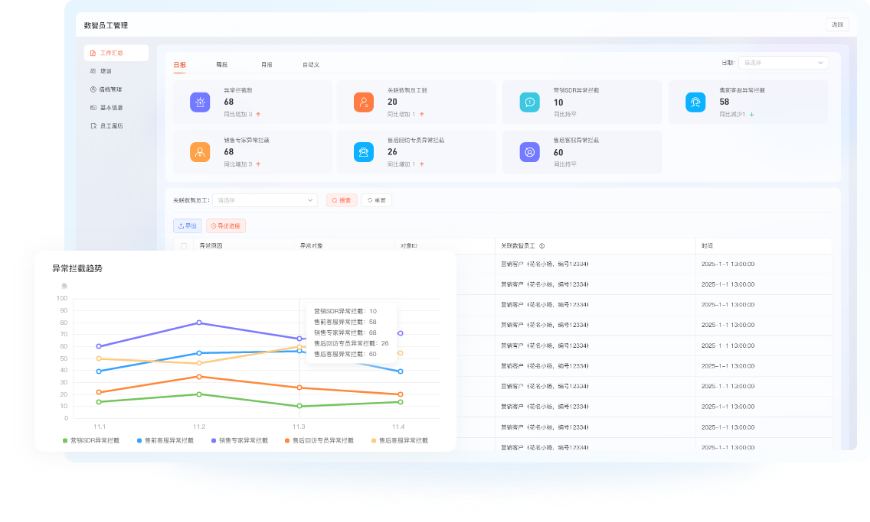
Task: Click the orange person icon on the 20 card
Action: [x=363, y=102]
